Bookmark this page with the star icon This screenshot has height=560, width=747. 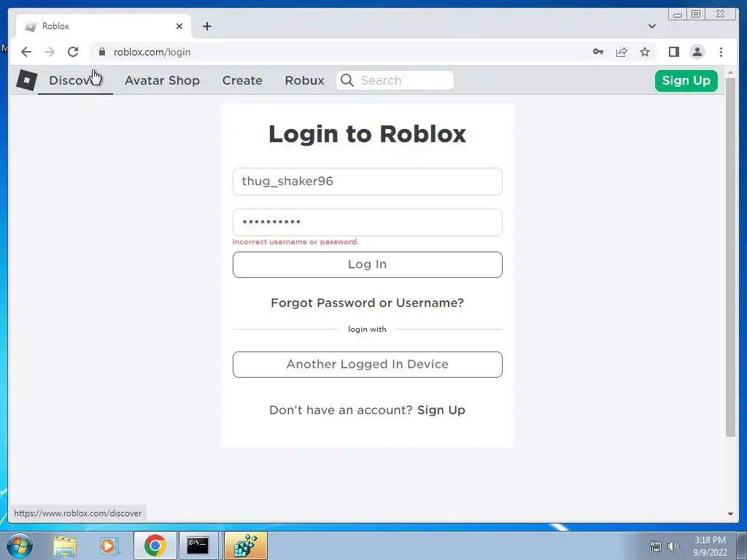click(645, 52)
